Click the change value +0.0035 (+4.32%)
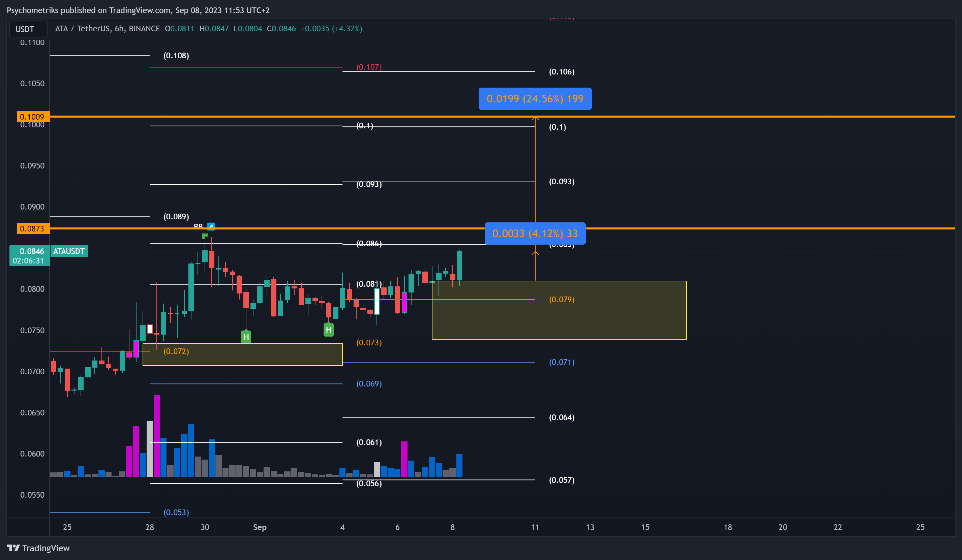 331,29
